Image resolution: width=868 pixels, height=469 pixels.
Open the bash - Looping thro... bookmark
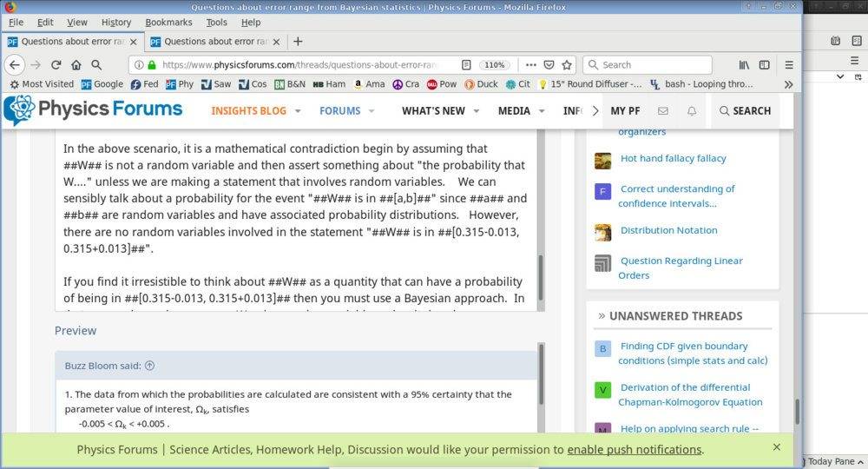tap(701, 84)
